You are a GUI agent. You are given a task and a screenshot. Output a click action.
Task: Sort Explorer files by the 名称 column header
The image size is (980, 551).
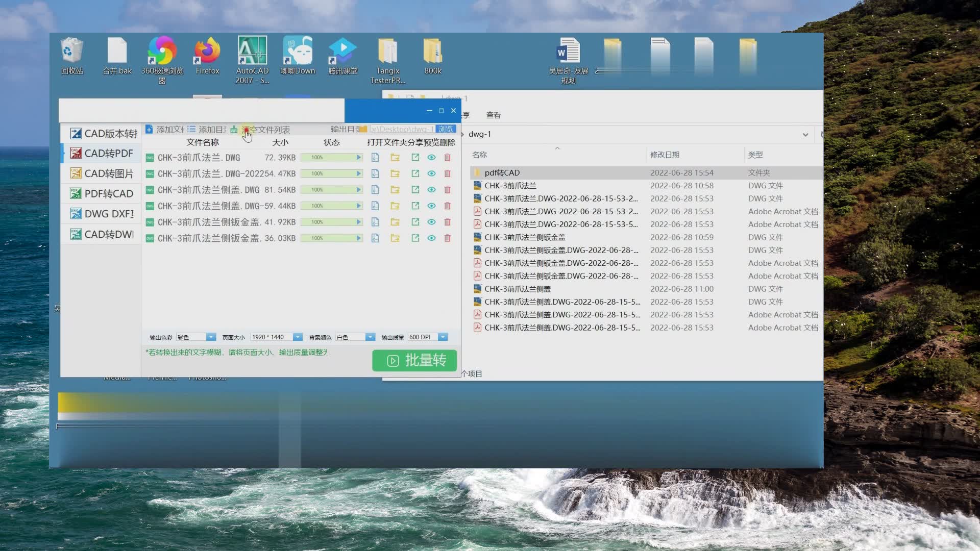(479, 155)
